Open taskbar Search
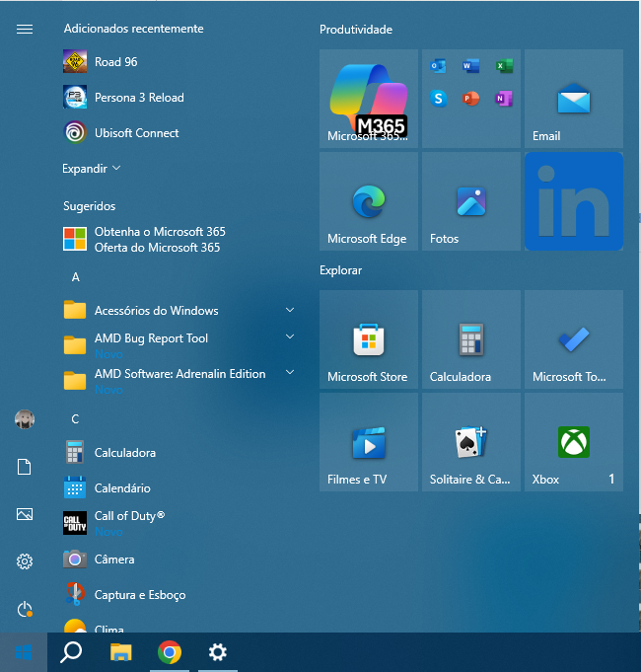The width and height of the screenshot is (641, 672). (71, 652)
